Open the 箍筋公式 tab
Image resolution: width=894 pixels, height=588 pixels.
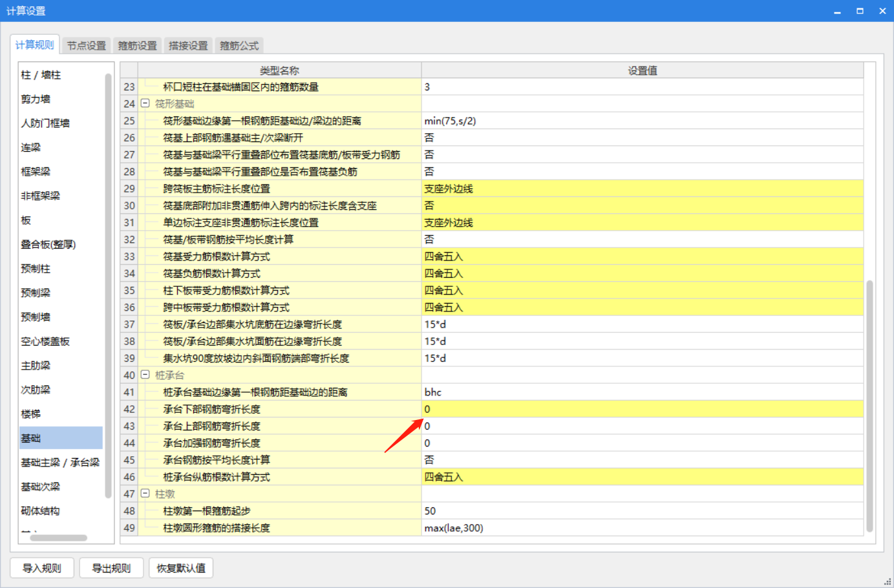click(x=239, y=45)
